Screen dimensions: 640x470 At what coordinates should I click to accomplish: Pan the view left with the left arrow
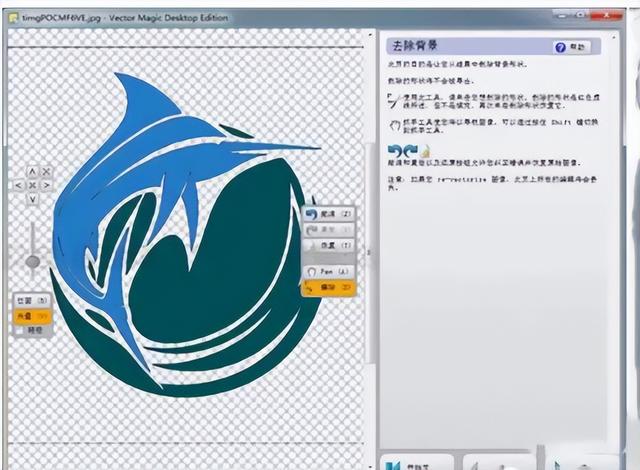coord(18,186)
